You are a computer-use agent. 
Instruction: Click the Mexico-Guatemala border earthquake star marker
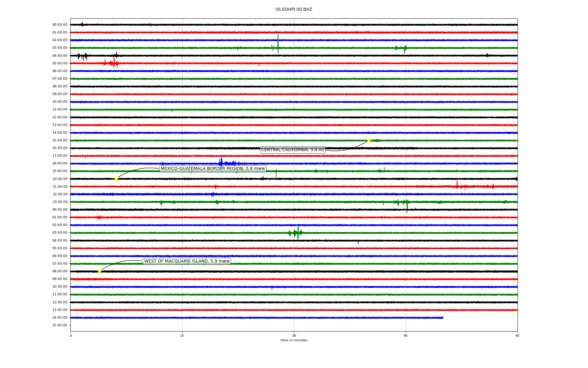pos(116,179)
